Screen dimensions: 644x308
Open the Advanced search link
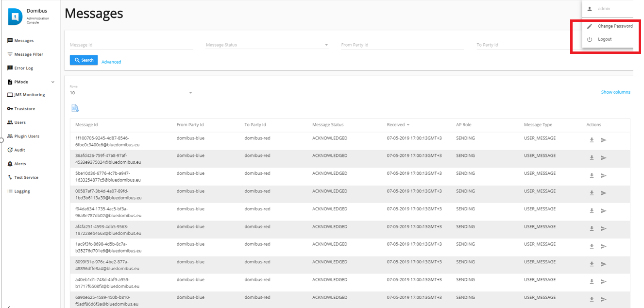pos(111,62)
